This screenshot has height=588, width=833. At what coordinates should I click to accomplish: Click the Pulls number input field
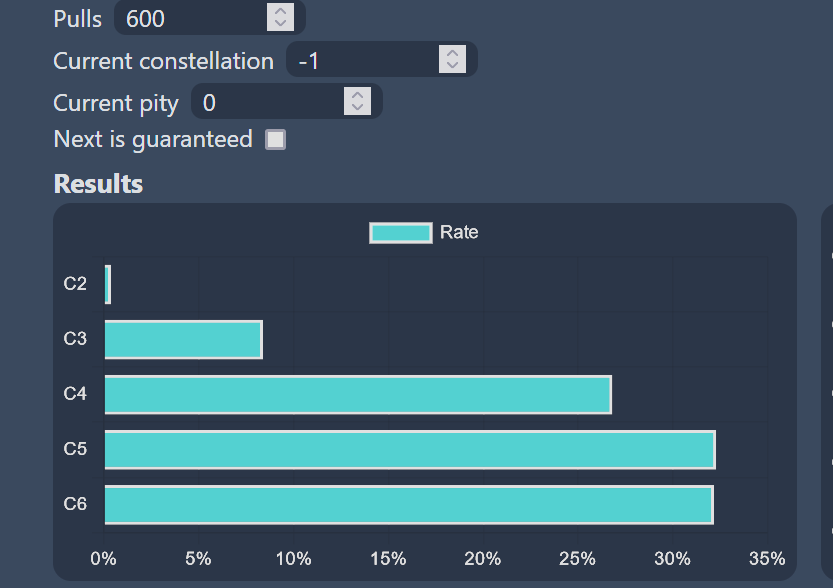click(x=190, y=18)
